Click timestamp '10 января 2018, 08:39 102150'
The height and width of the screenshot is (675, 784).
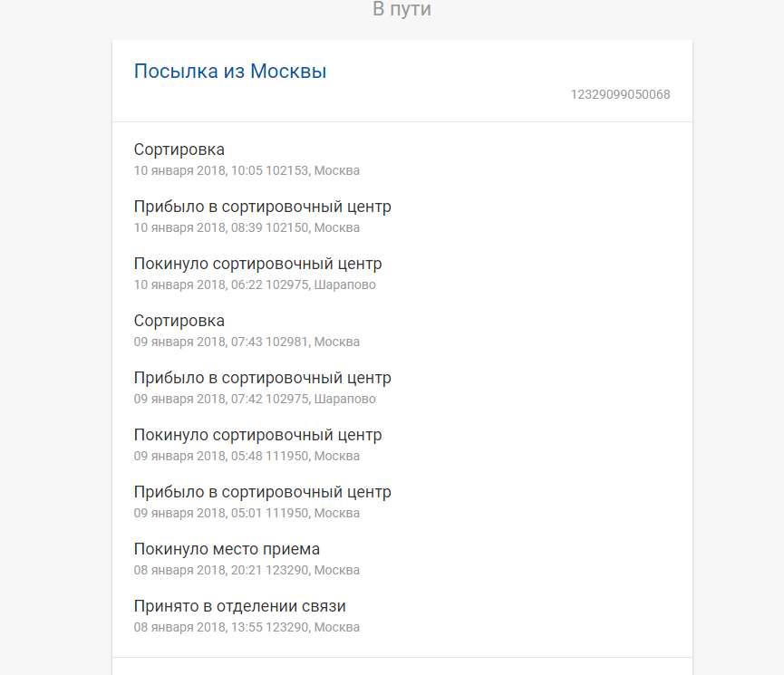(247, 227)
